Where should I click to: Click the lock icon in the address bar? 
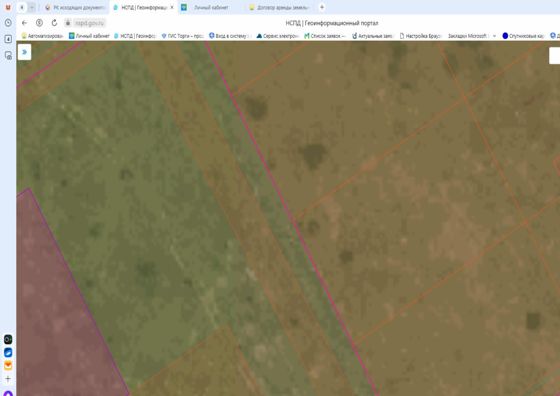[x=68, y=23]
